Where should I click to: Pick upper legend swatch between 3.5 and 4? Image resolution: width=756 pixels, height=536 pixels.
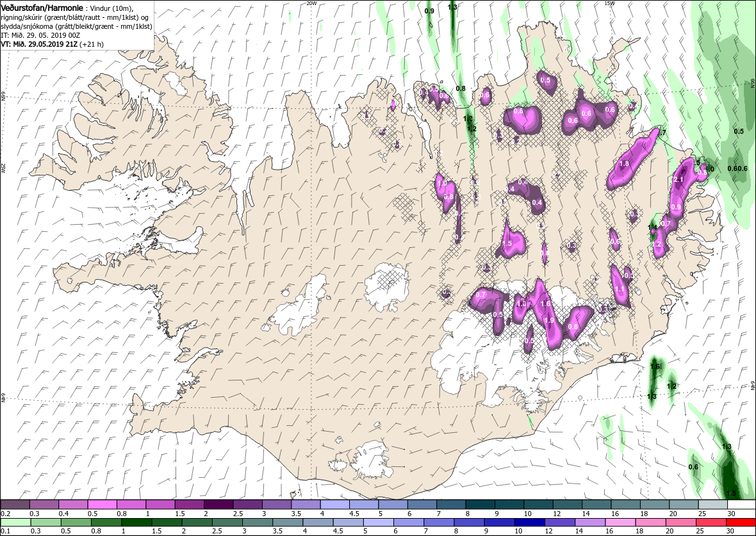[306, 505]
